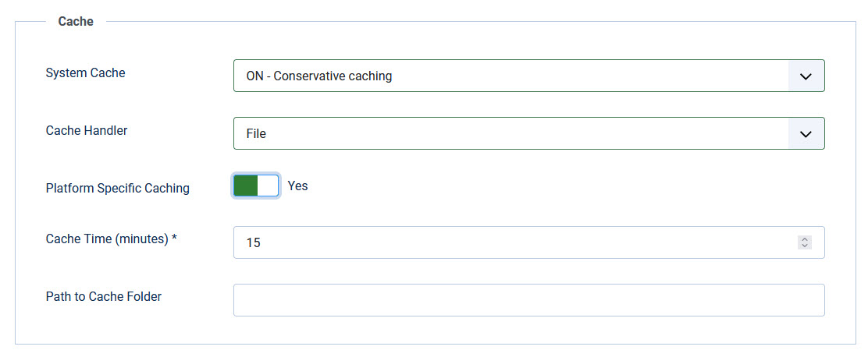Expand the Cache Handler dropdown chevron
Image resolution: width=868 pixels, height=350 pixels.
point(806,133)
